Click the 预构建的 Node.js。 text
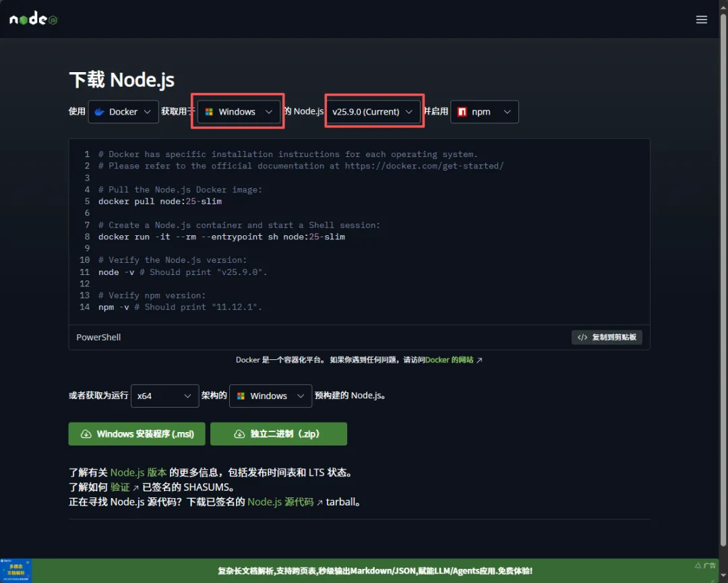Viewport: 728px width, 583px height. pyautogui.click(x=350, y=396)
